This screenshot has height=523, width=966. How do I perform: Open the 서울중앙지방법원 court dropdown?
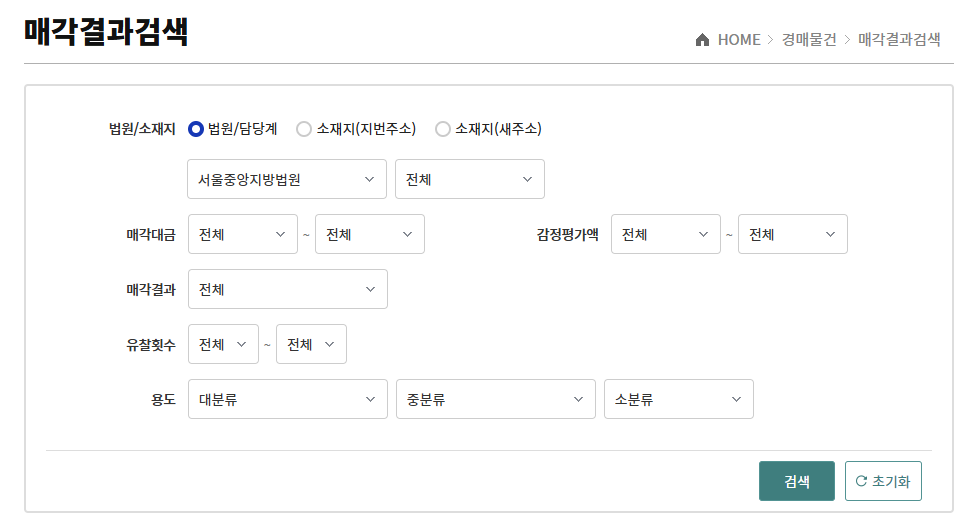click(x=286, y=179)
